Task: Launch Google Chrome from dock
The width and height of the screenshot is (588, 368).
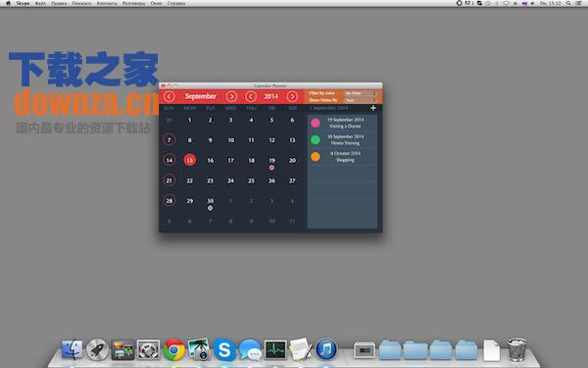Action: (173, 349)
